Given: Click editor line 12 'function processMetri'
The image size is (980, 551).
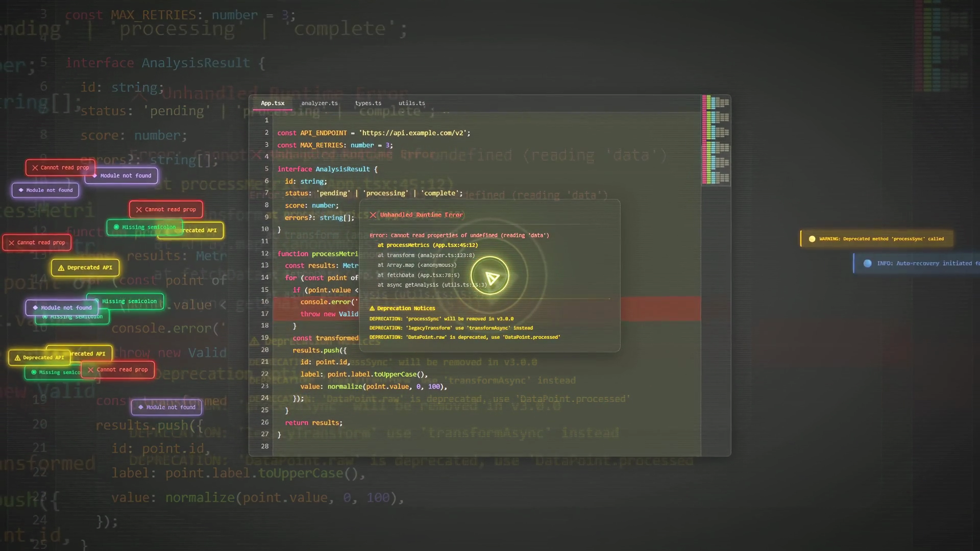Looking at the screenshot, I should tap(318, 254).
